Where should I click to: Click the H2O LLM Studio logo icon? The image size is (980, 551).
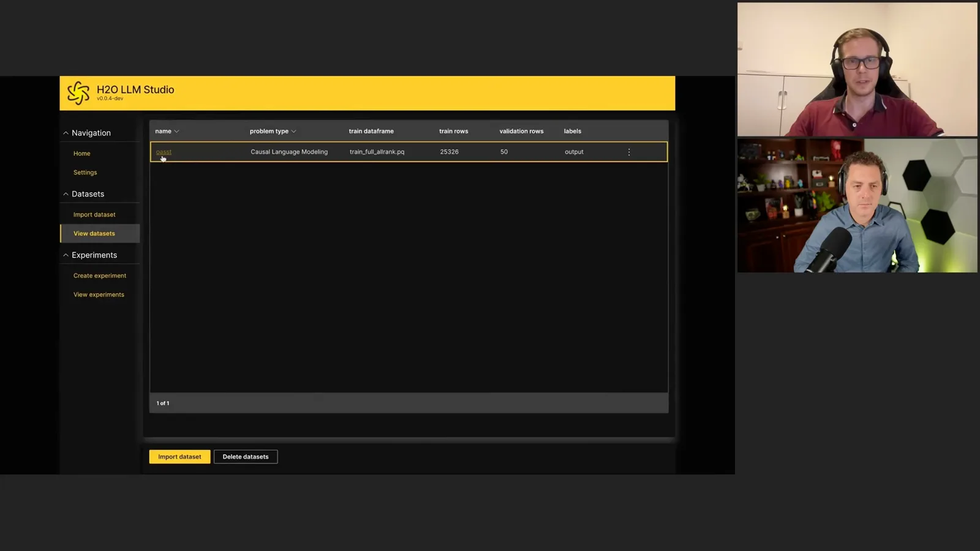click(78, 93)
